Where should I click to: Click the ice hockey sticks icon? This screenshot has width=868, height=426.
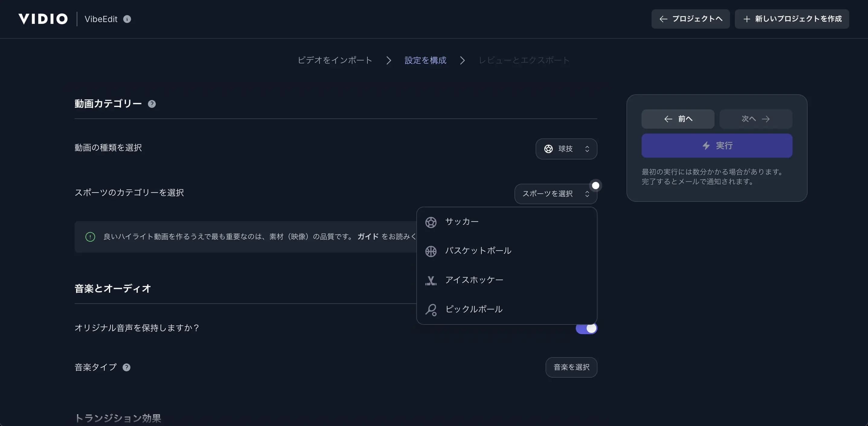tap(431, 280)
